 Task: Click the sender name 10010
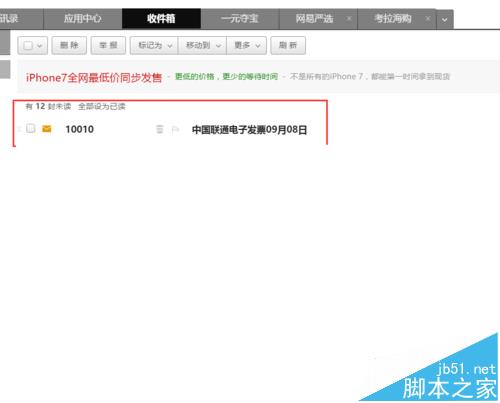79,129
